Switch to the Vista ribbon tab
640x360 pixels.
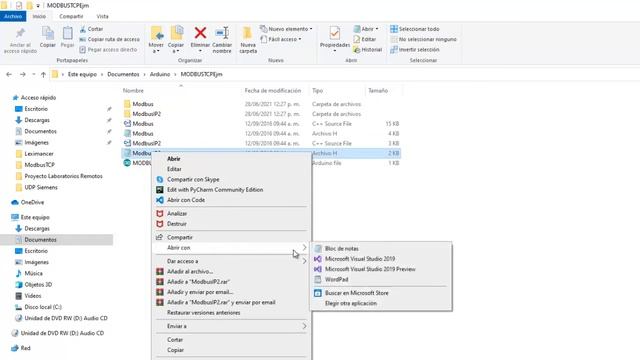[x=102, y=16]
